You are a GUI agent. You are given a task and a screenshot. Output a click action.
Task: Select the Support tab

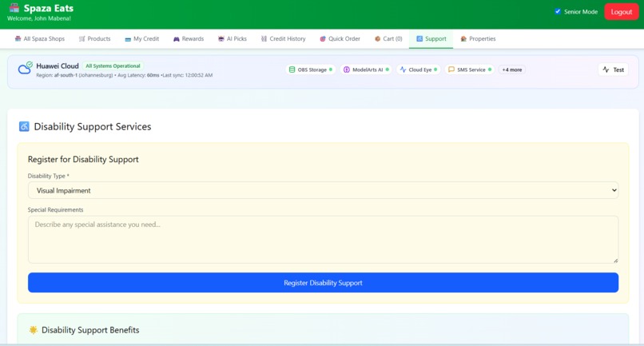click(431, 38)
